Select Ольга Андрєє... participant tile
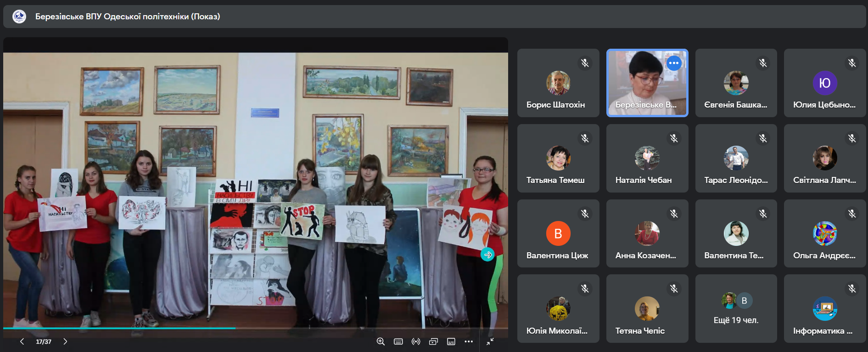 [x=824, y=234]
